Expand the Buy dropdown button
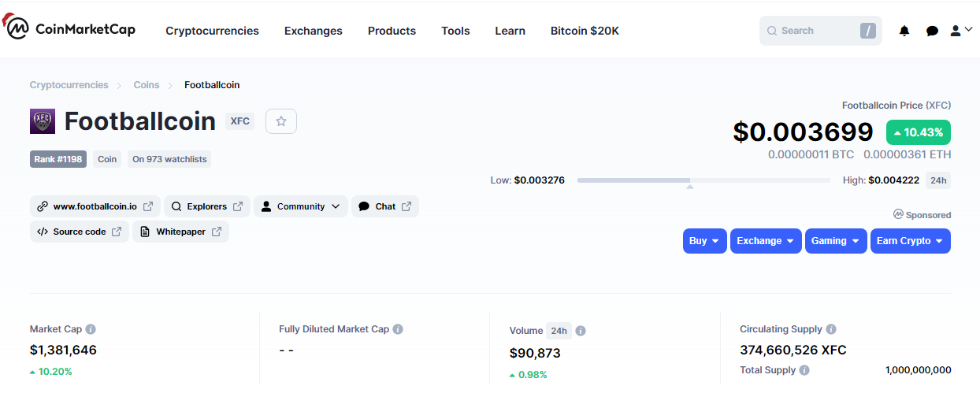The height and width of the screenshot is (393, 980). point(705,241)
